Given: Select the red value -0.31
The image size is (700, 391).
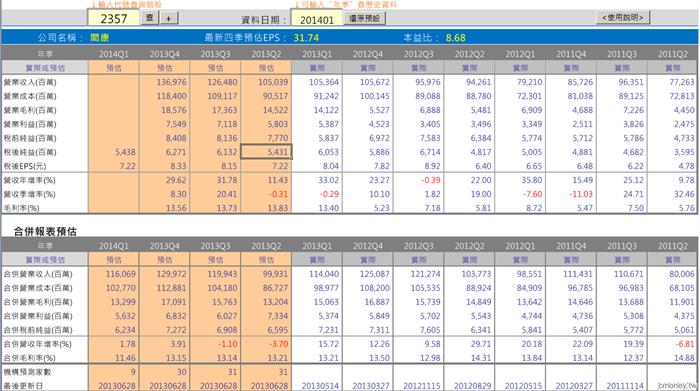Looking at the screenshot, I should (x=278, y=194).
